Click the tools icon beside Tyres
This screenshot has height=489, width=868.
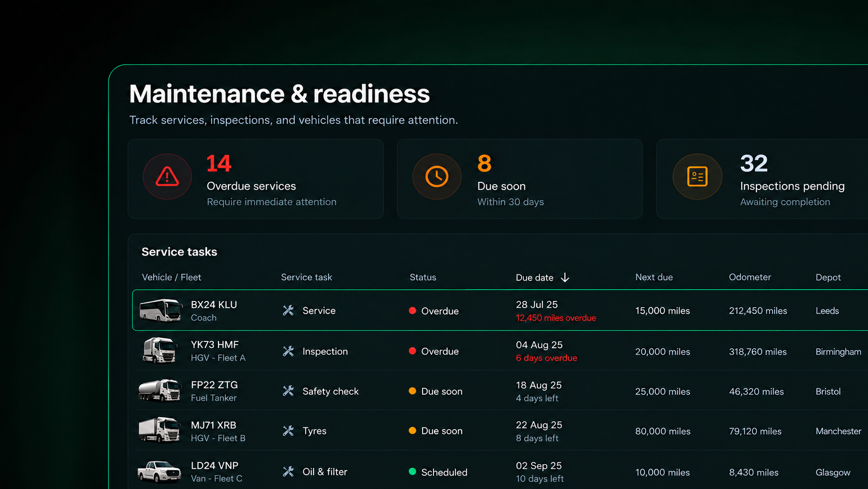(288, 431)
